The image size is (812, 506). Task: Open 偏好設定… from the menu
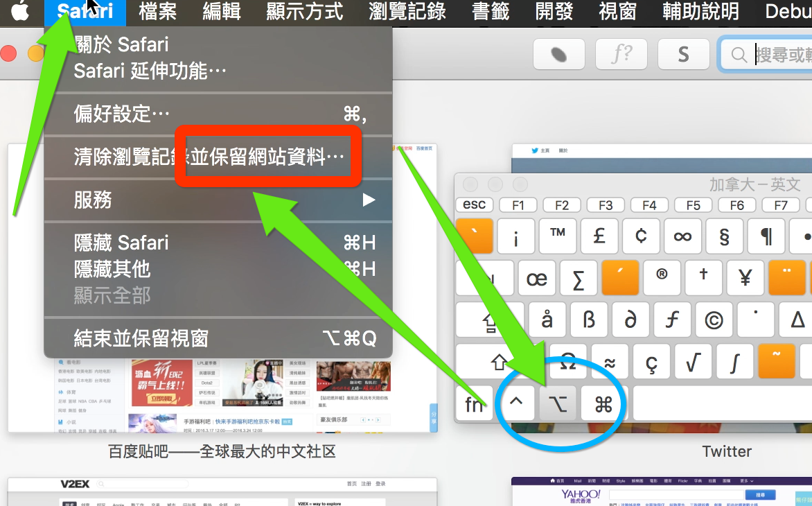point(218,114)
